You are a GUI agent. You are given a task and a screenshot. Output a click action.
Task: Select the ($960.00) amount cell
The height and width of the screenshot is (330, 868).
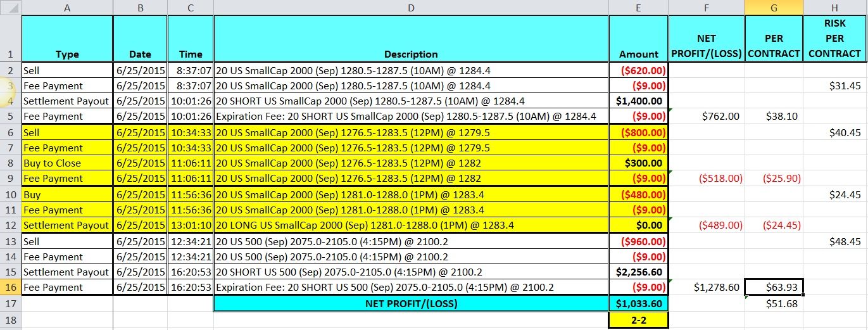tap(639, 241)
